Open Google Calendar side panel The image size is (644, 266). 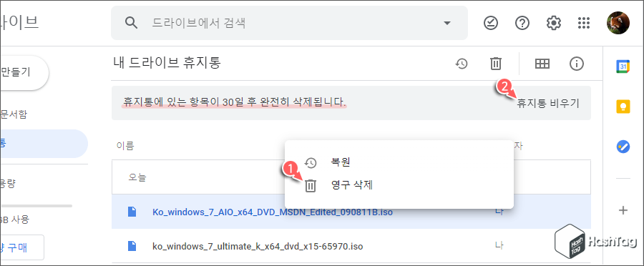[x=623, y=66]
